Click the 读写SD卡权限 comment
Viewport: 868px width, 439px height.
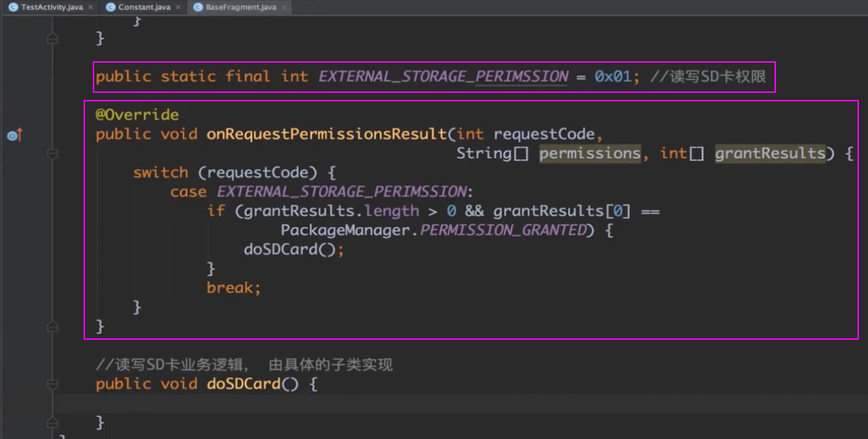708,77
